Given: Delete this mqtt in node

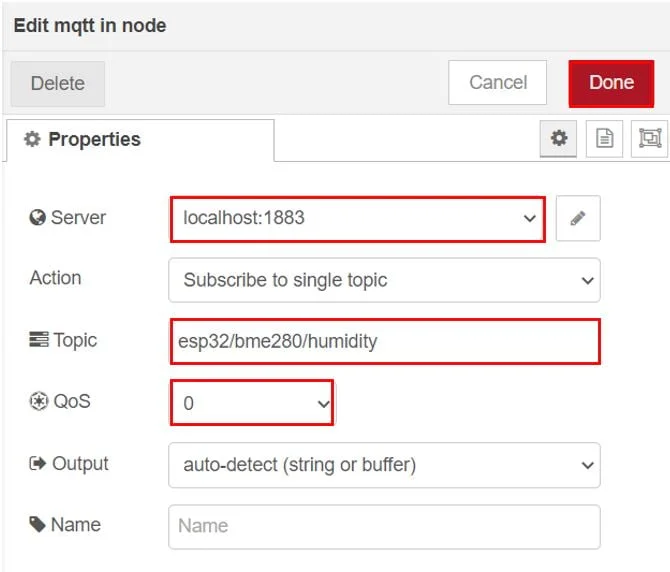Looking at the screenshot, I should point(58,83).
